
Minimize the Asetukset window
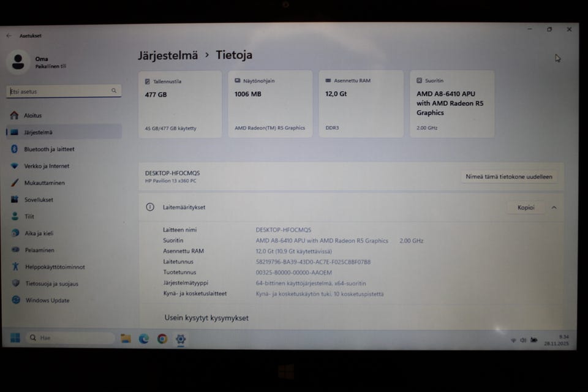(x=529, y=29)
